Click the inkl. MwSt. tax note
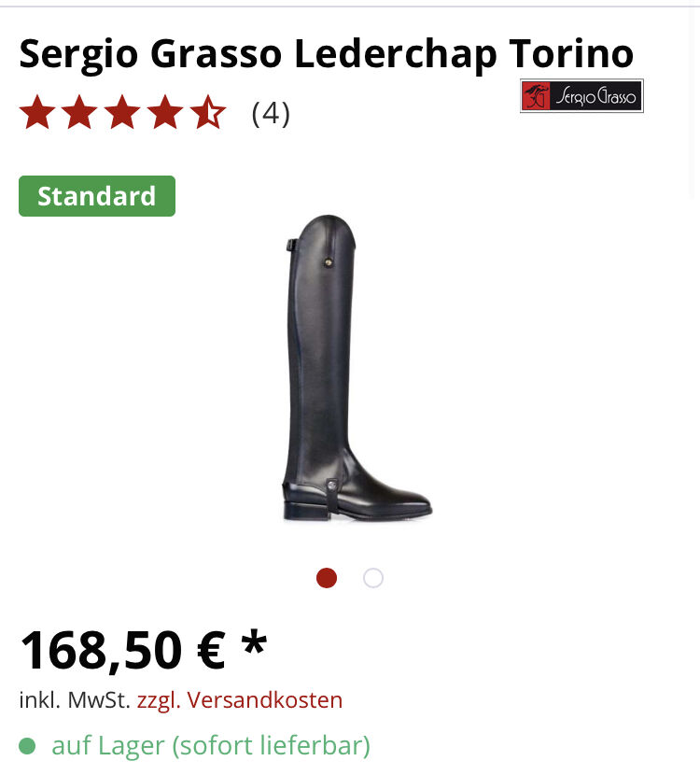 tap(75, 700)
